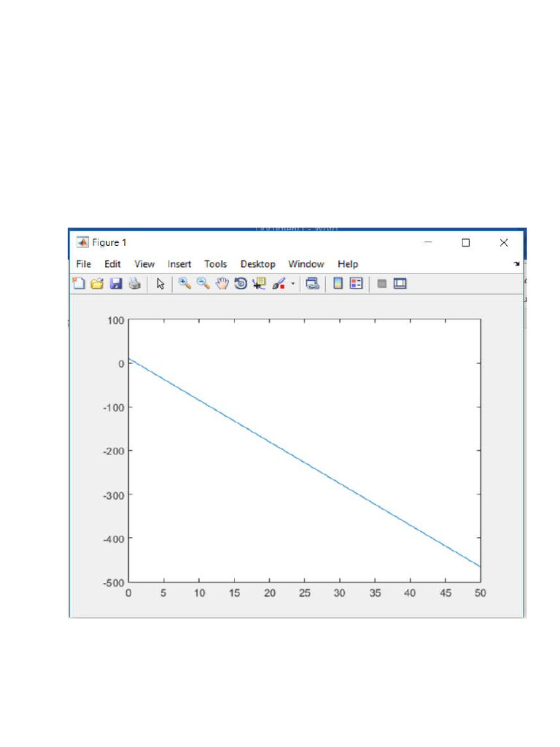Save the figure with the floppy disk icon
Viewport: 560px width, 747px height.
116,284
